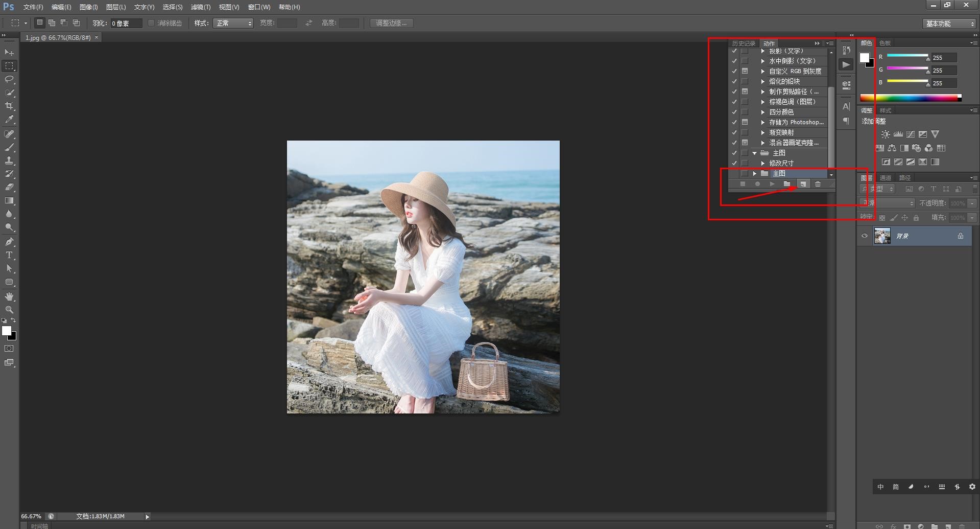Screen dimensions: 980x529
Task: Click the create new action icon
Action: coord(803,184)
